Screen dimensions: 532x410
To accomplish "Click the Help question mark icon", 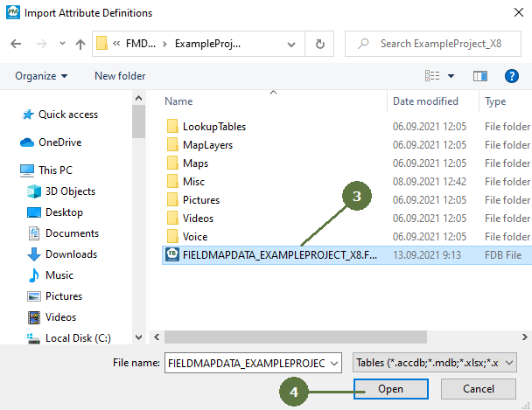I will [x=509, y=76].
